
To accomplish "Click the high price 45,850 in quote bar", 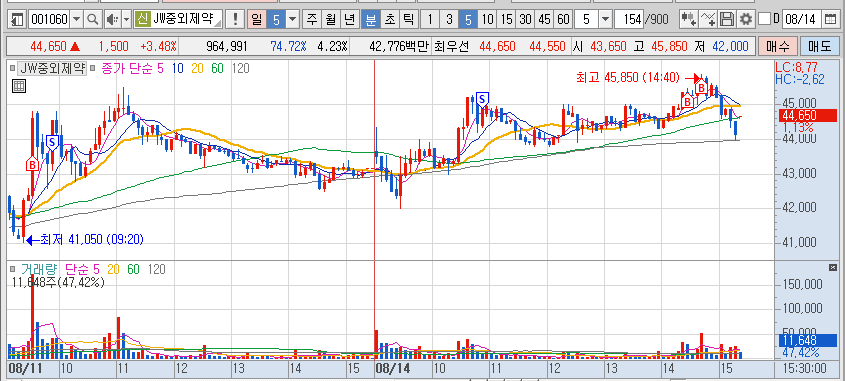I will pos(669,46).
